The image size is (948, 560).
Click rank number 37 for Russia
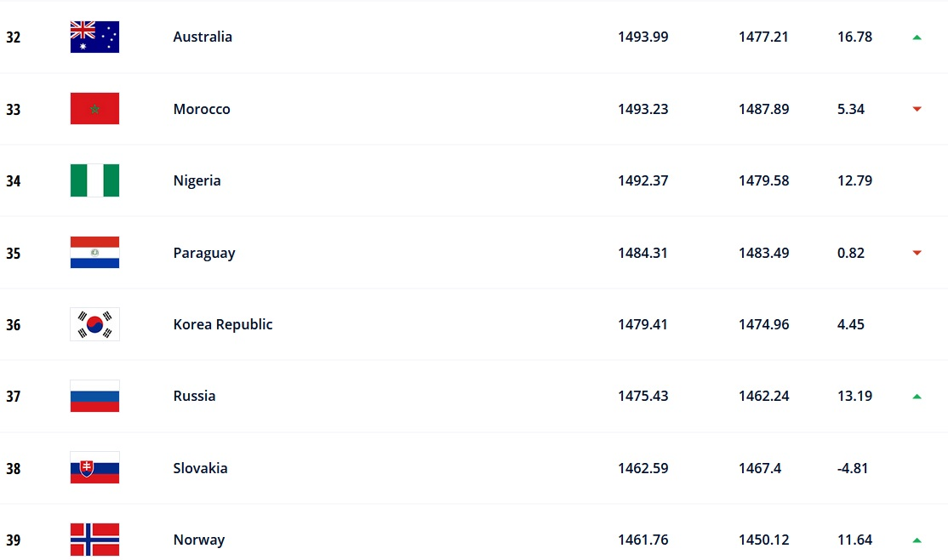[13, 397]
